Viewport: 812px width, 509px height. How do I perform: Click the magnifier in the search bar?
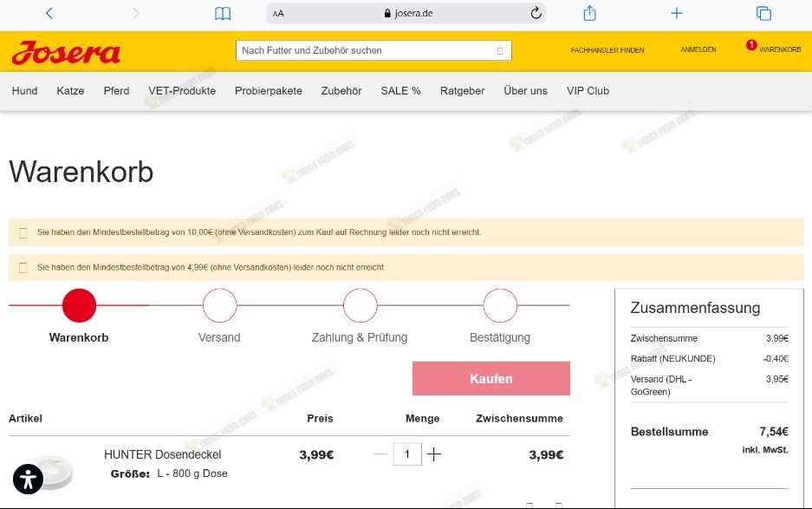tap(500, 50)
